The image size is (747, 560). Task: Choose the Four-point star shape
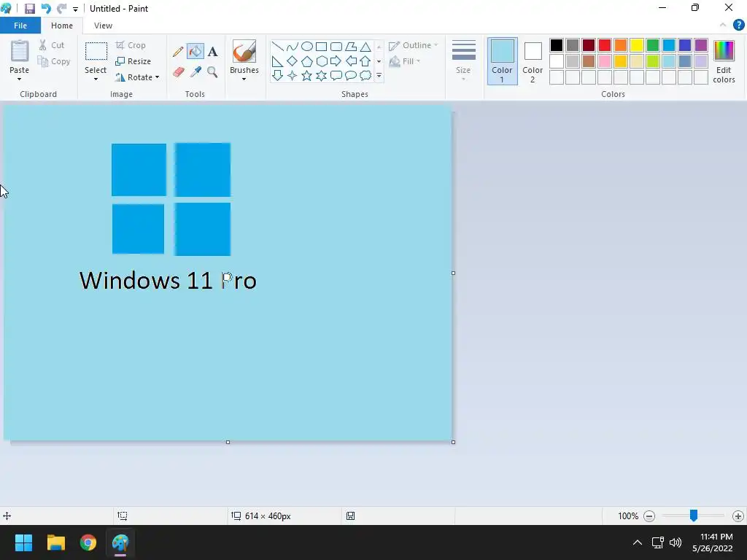point(292,76)
